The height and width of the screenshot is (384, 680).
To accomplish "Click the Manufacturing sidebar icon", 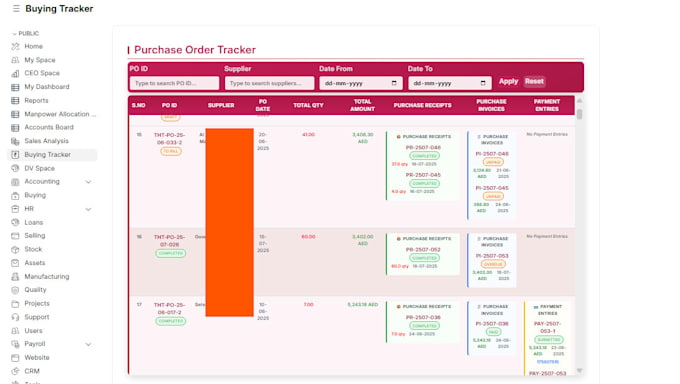I will 15,276.
